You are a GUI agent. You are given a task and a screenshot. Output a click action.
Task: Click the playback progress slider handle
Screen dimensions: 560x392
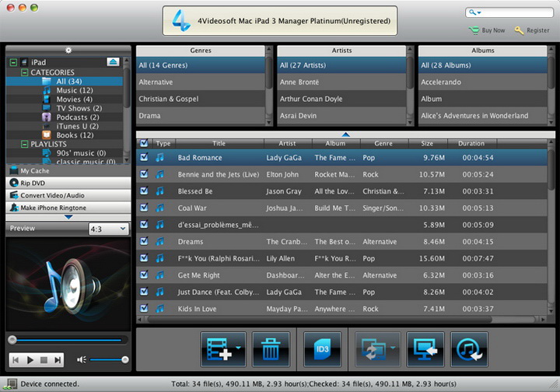12,340
